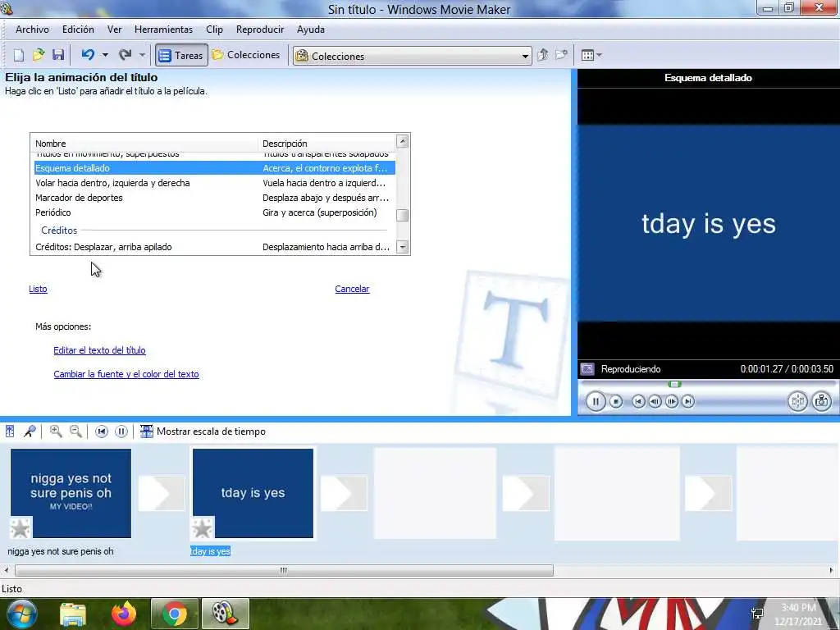The width and height of the screenshot is (840, 630).
Task: Open the Archivo menu
Action: pos(32,30)
